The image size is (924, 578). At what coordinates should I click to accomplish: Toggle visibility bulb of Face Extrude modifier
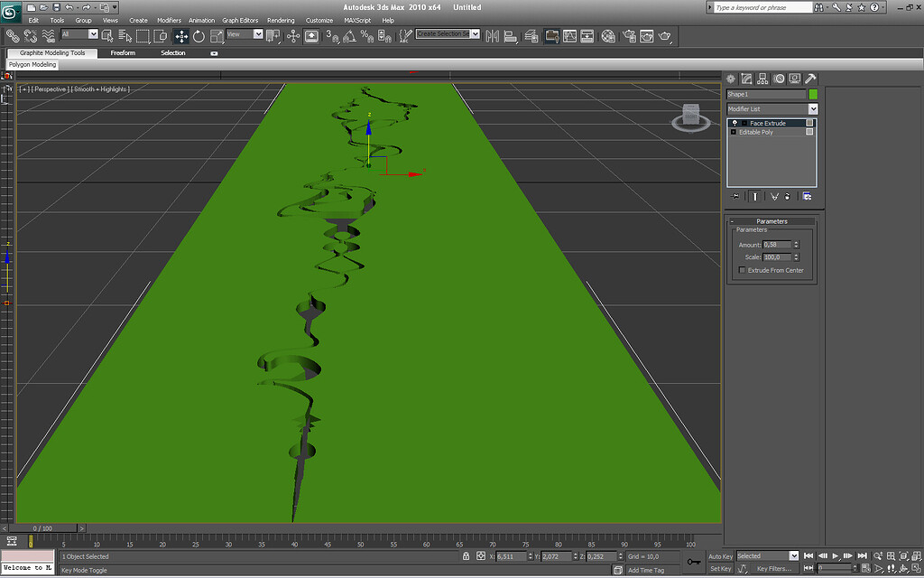734,123
